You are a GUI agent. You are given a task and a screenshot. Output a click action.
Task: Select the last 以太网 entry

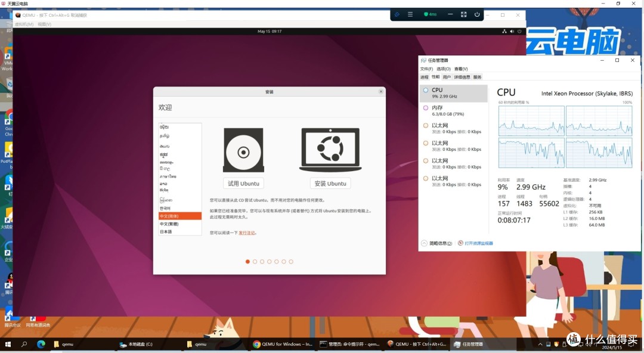point(453,181)
